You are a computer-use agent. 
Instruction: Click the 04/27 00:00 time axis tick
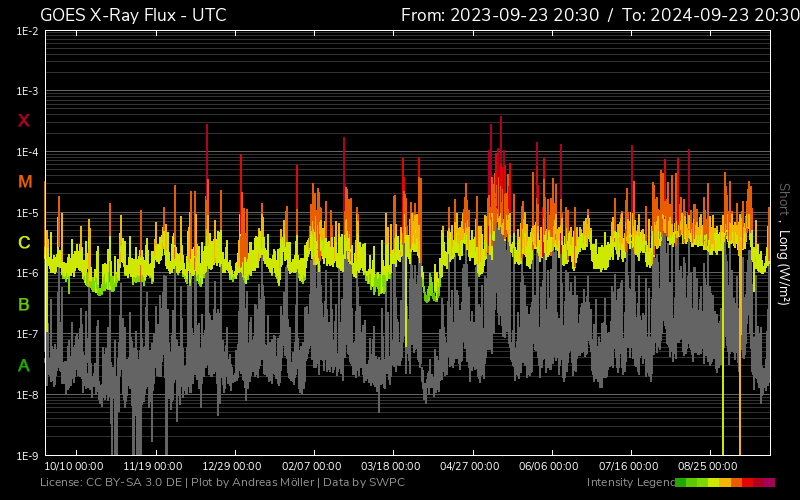click(x=470, y=466)
